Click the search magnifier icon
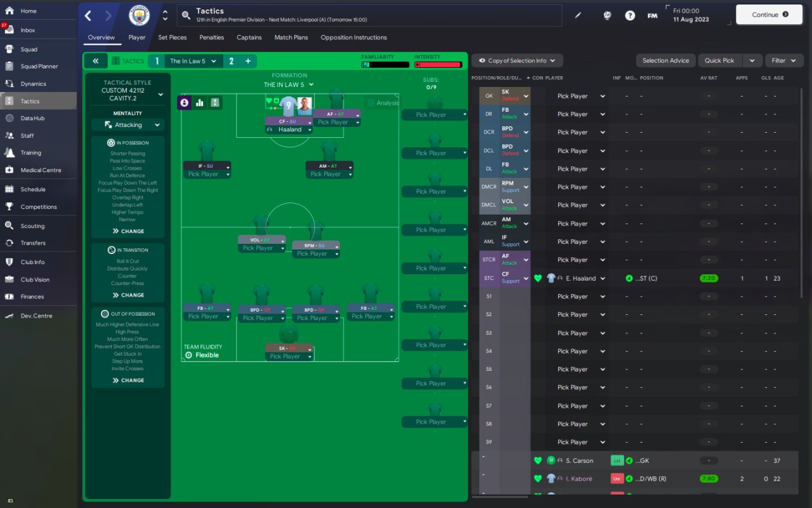The height and width of the screenshot is (508, 812). click(185, 15)
